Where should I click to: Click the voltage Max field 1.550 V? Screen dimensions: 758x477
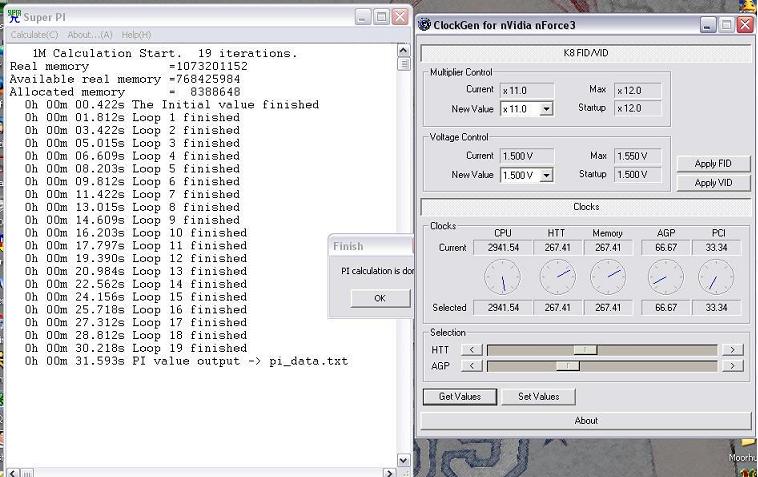(x=638, y=156)
